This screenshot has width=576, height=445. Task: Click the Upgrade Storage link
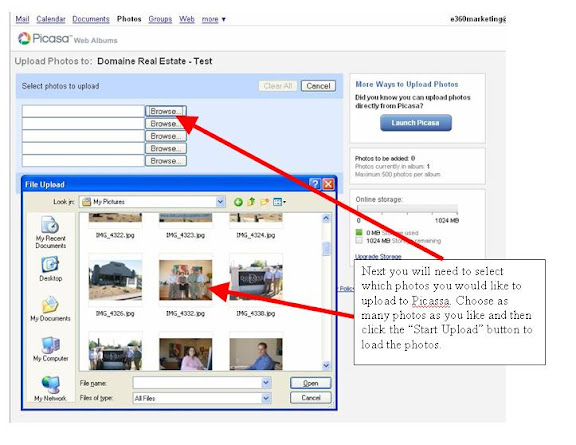tap(378, 256)
